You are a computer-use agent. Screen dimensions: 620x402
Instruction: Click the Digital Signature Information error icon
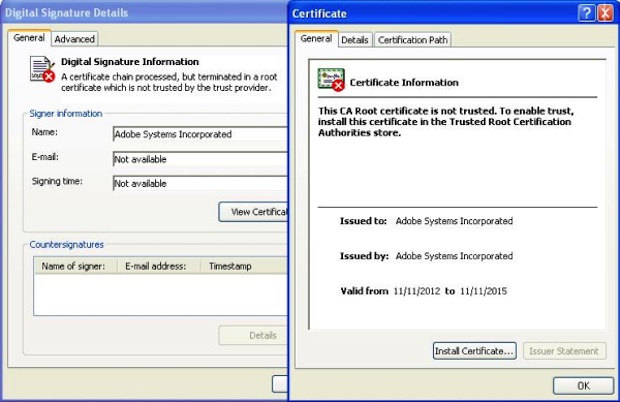[42, 68]
